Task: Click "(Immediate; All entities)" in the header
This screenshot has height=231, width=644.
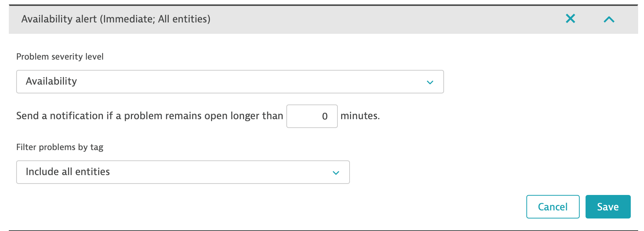Action: pyautogui.click(x=155, y=19)
